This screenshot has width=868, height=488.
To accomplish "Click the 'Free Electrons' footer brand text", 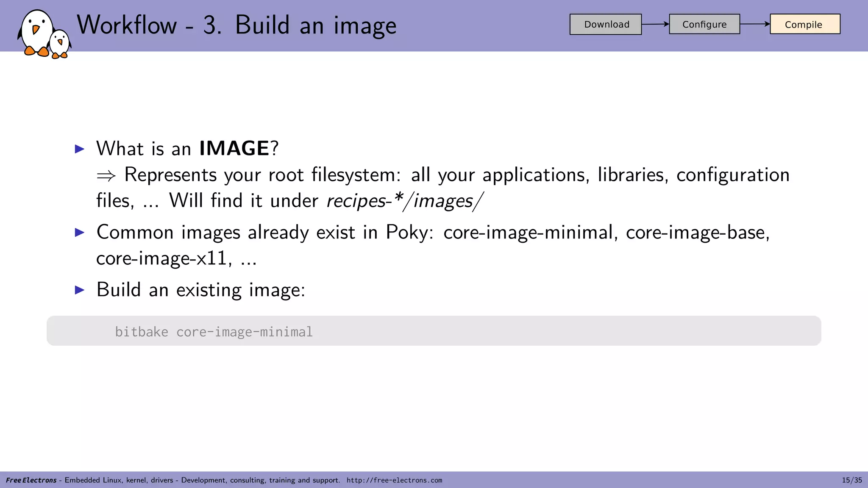I will click(x=31, y=480).
